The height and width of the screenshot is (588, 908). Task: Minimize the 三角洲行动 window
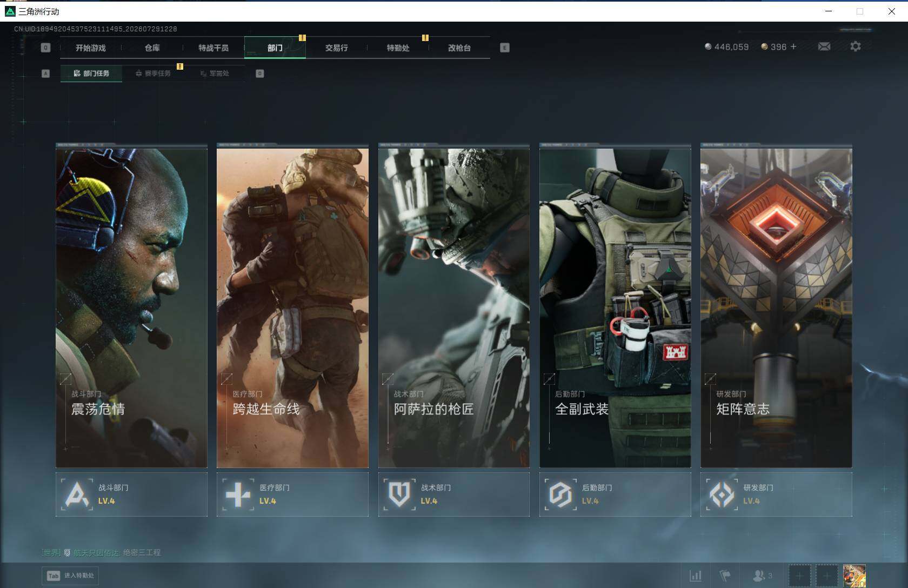tap(829, 11)
